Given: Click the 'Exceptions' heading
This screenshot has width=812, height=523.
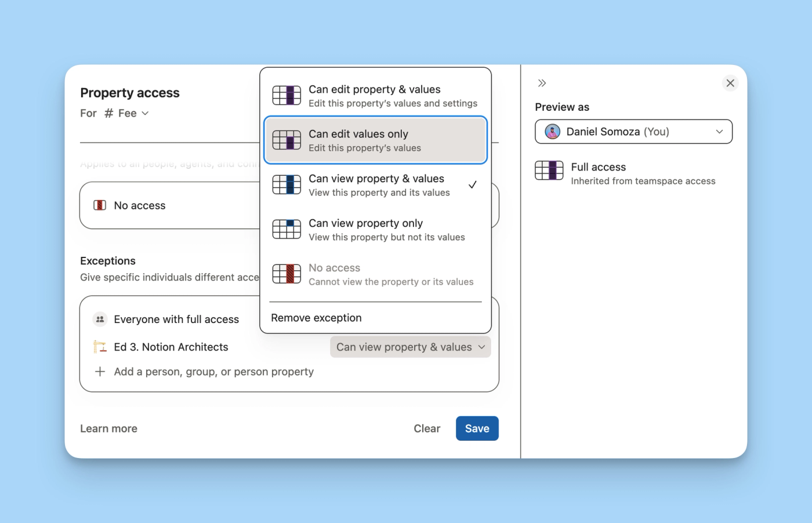Looking at the screenshot, I should 108,261.
